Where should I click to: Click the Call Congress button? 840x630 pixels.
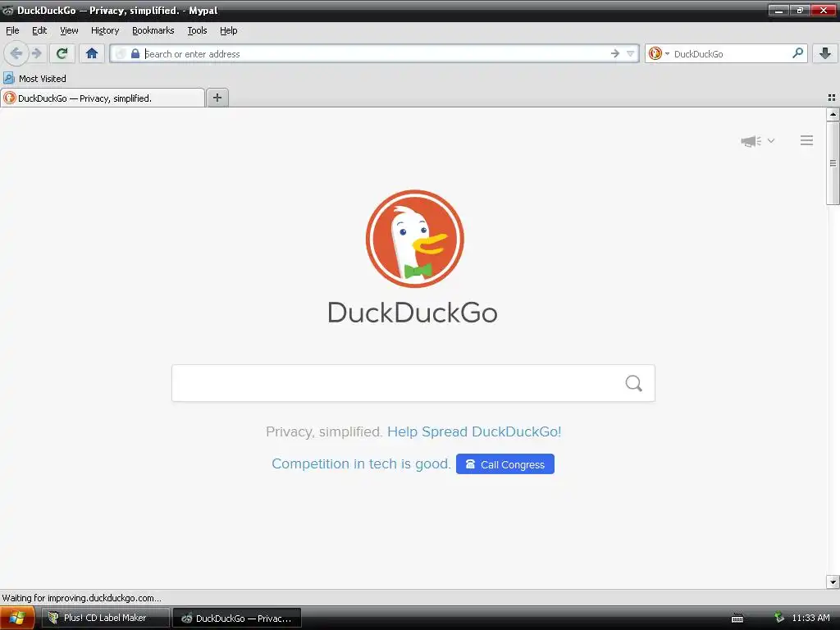[x=505, y=464]
